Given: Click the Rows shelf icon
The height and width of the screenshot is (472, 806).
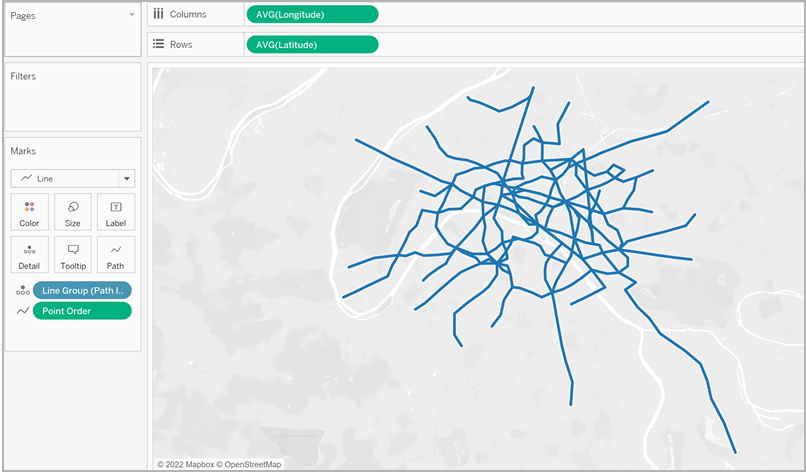Looking at the screenshot, I should coord(159,44).
